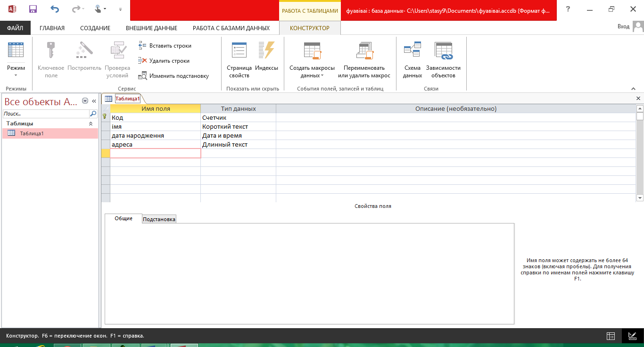The height and width of the screenshot is (347, 644).
Task: Click Изменить подстановку
Action: [x=173, y=75]
